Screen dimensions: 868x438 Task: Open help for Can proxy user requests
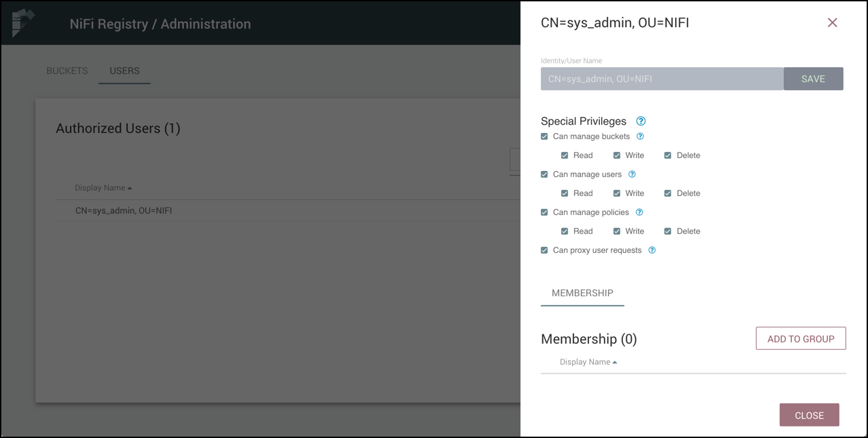(652, 250)
